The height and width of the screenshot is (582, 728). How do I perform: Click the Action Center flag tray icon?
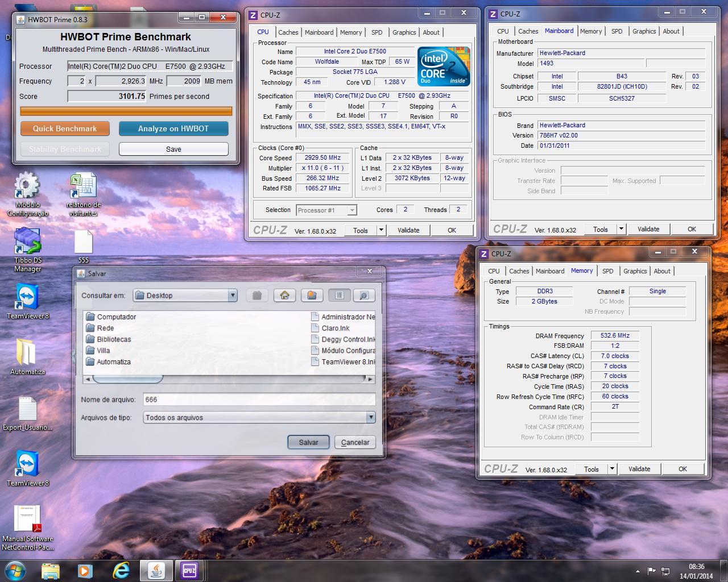651,571
